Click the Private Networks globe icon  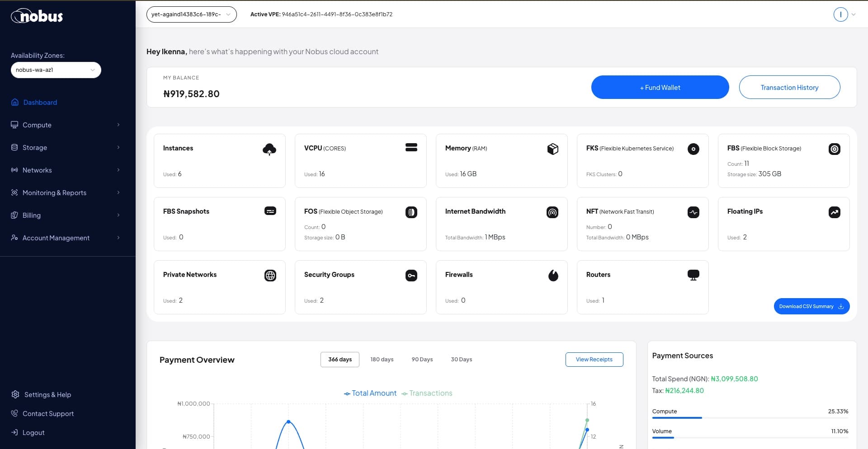[270, 275]
